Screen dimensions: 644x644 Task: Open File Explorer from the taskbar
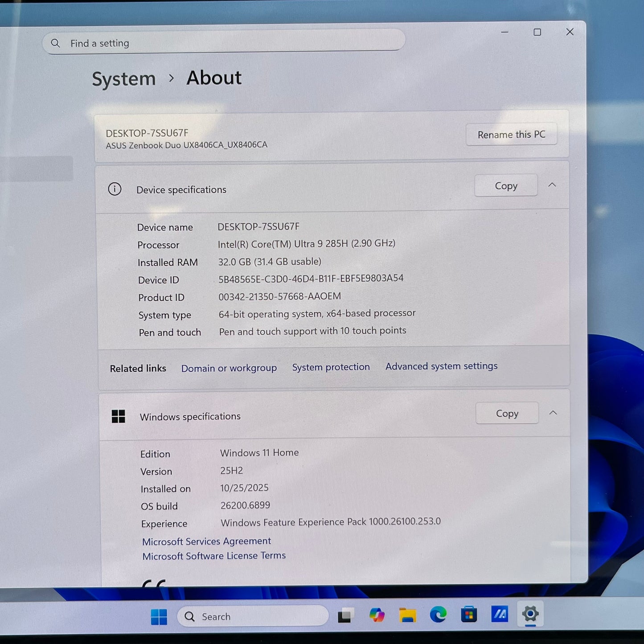click(407, 615)
